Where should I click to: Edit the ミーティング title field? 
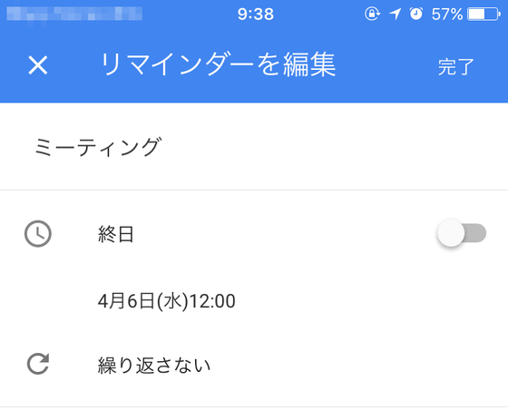click(254, 147)
